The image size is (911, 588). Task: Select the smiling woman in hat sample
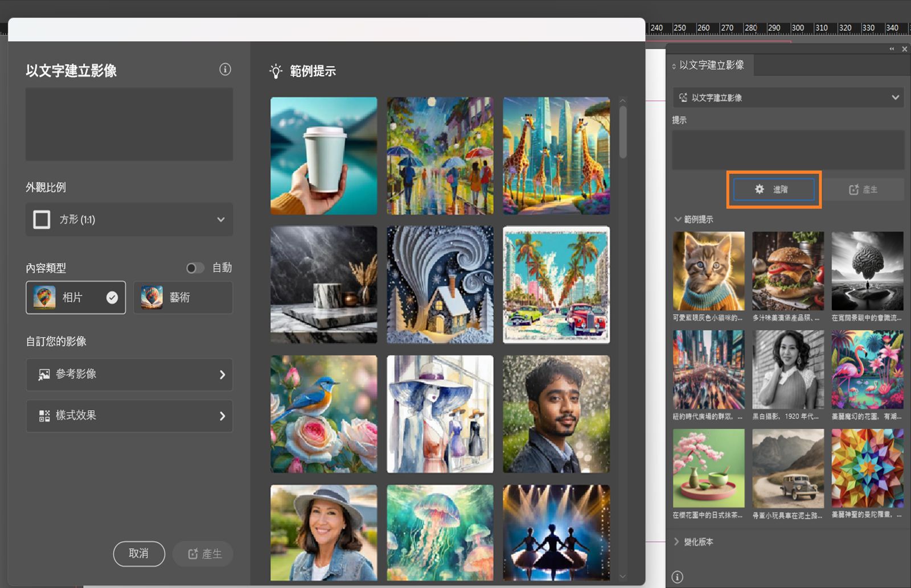click(324, 533)
